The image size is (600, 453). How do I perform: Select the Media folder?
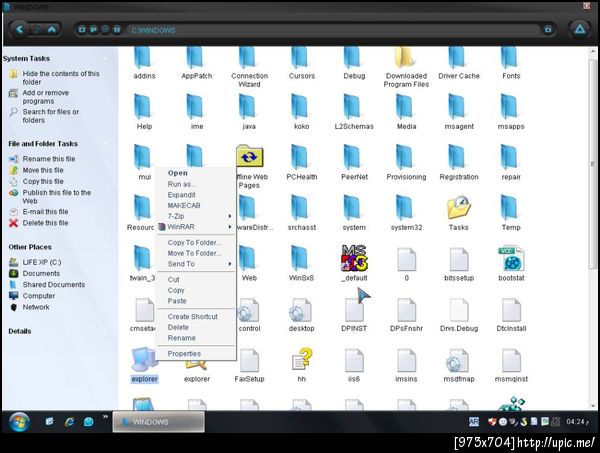406,112
